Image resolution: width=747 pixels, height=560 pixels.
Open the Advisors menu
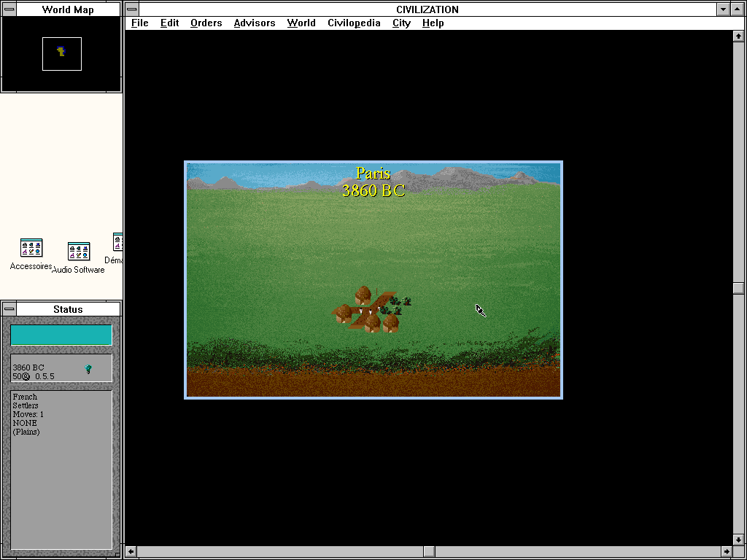(x=255, y=23)
